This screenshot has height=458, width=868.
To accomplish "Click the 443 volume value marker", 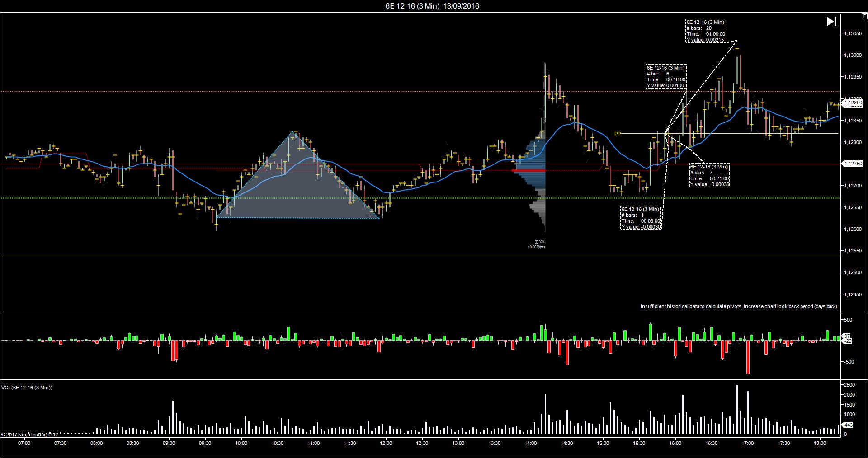I will 849,425.
